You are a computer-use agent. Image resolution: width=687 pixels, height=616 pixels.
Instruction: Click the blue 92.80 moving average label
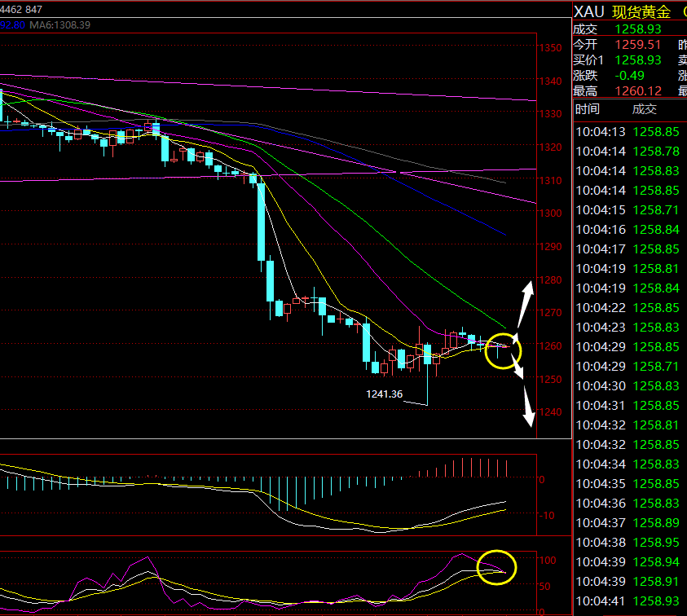[12, 25]
